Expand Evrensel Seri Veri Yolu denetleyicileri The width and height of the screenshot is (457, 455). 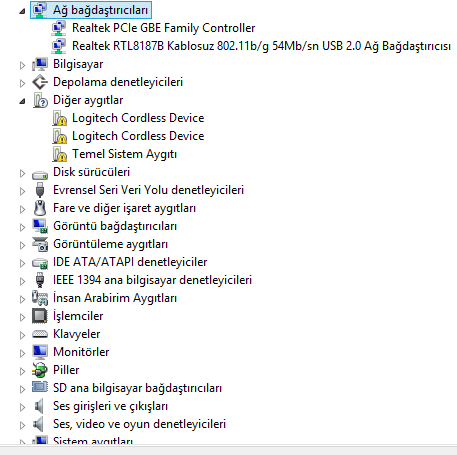(x=22, y=191)
